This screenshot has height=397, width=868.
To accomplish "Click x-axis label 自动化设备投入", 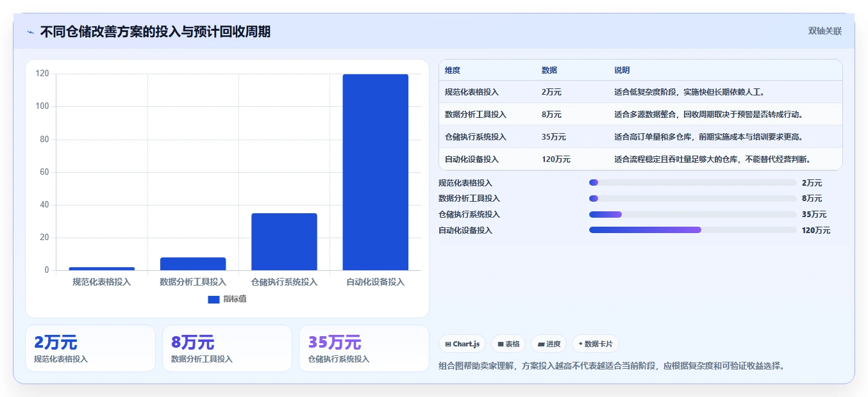I will [376, 282].
